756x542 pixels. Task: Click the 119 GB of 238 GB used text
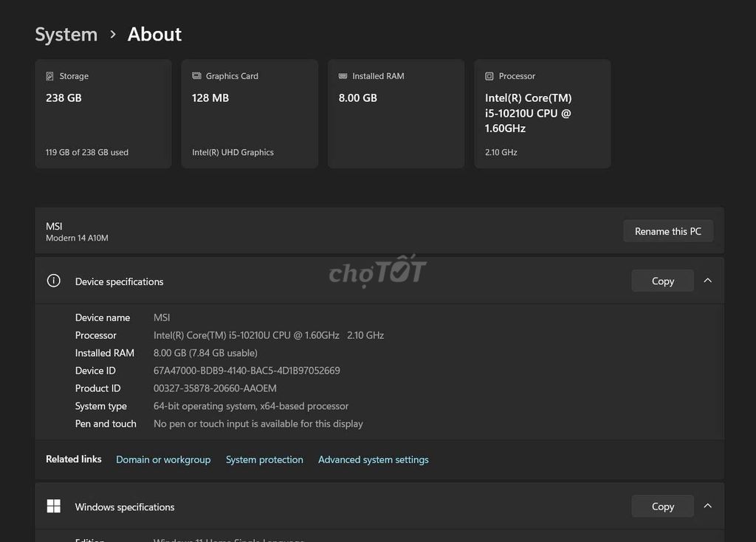(87, 152)
